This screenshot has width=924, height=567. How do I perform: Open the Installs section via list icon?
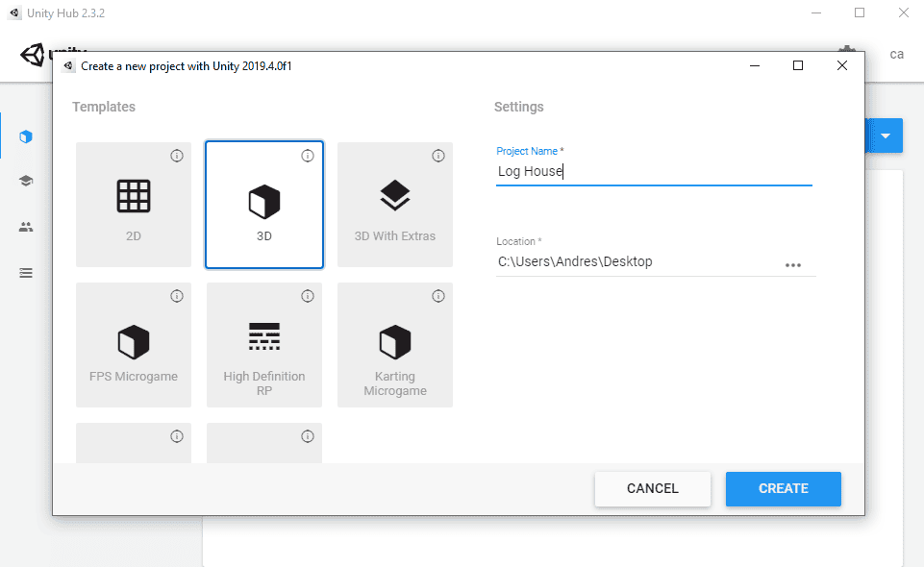[x=25, y=273]
